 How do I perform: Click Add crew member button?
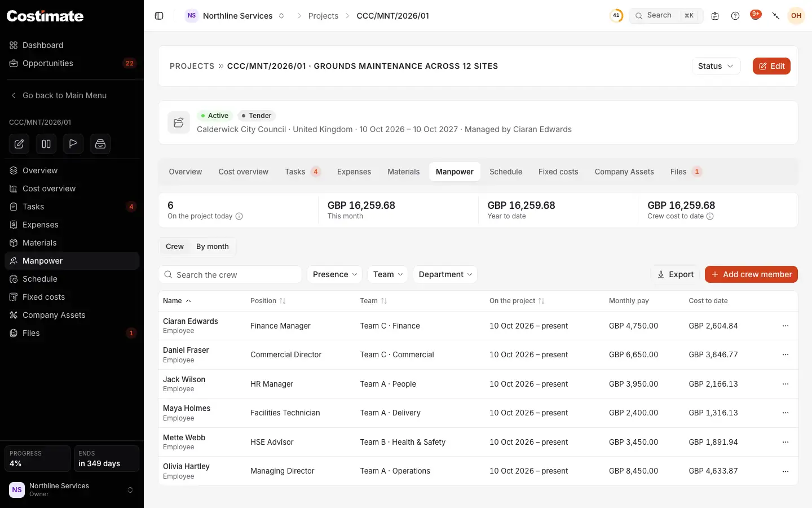tap(751, 274)
